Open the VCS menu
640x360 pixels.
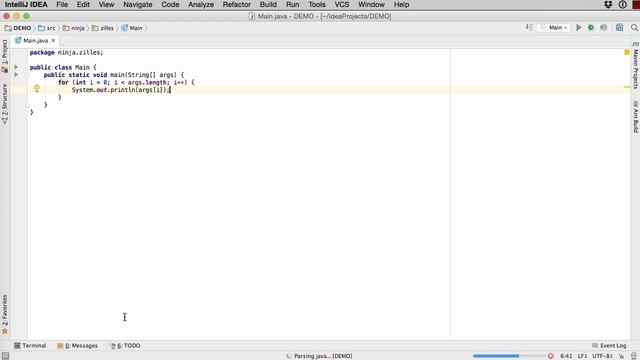[x=342, y=4]
